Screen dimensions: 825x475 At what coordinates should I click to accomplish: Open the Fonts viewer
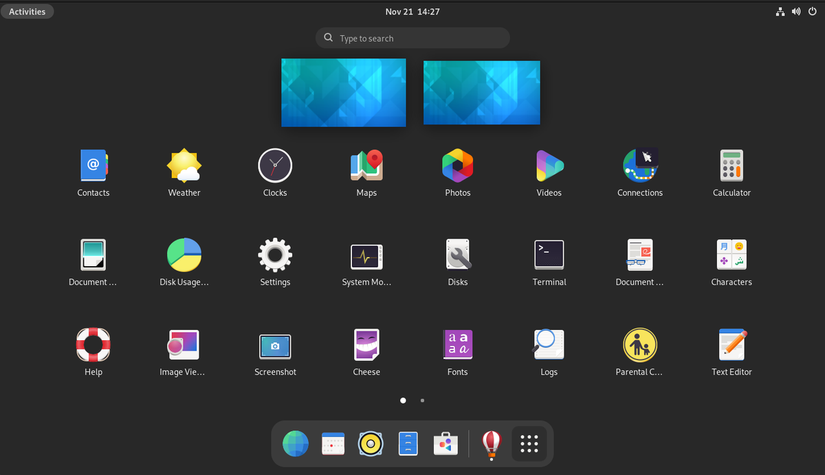(x=457, y=351)
